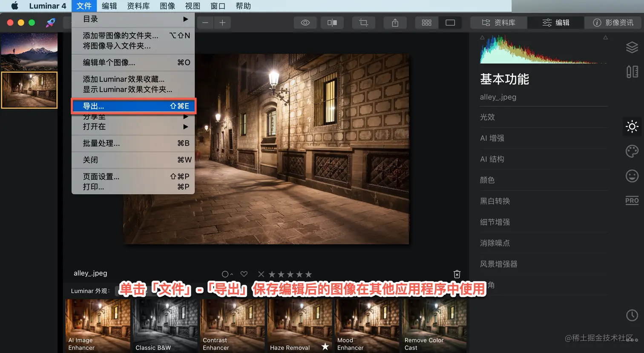Choose 关闭 from the 文件 menu

click(x=133, y=160)
